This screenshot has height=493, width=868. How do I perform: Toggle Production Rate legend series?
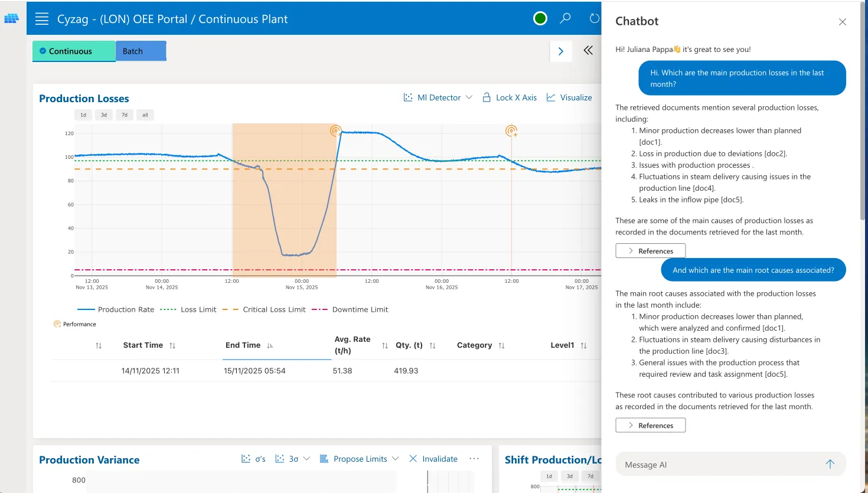(x=116, y=309)
